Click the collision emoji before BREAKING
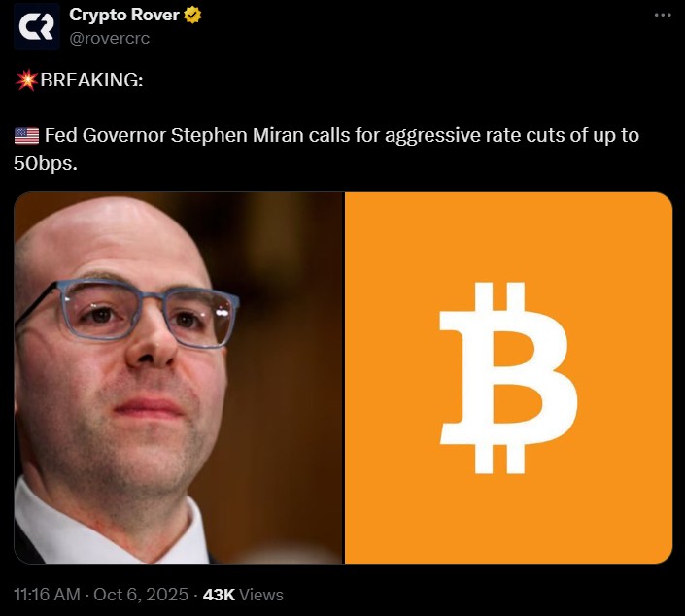 (x=26, y=80)
